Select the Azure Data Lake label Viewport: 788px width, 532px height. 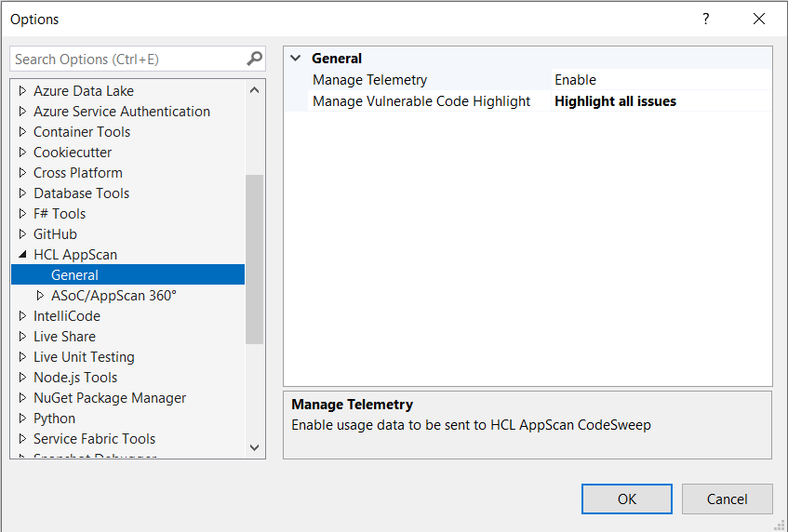click(84, 91)
